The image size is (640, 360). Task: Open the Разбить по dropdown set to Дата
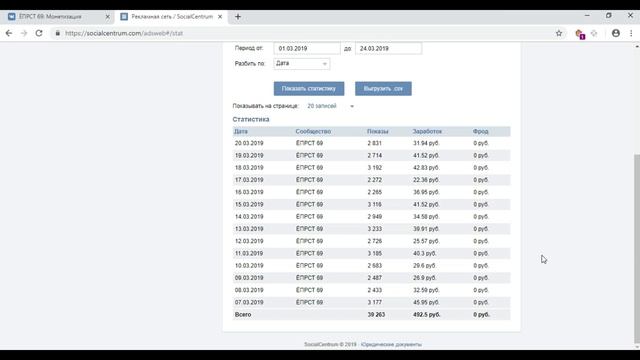(302, 64)
